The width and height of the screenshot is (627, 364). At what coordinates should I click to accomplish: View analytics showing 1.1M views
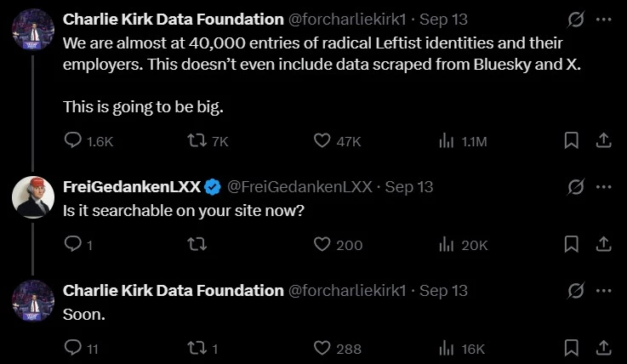pos(447,140)
